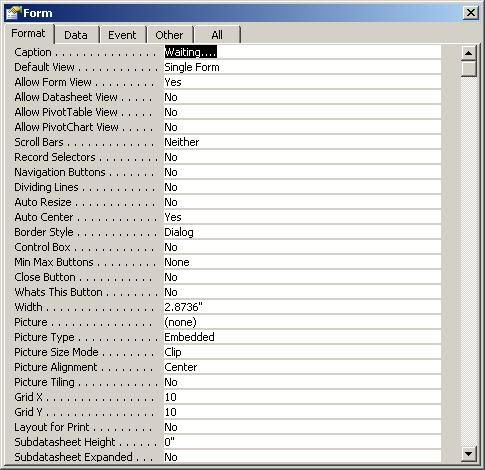Select the Picture Size Mode Clip value
Image resolution: width=485 pixels, height=470 pixels.
click(x=302, y=352)
